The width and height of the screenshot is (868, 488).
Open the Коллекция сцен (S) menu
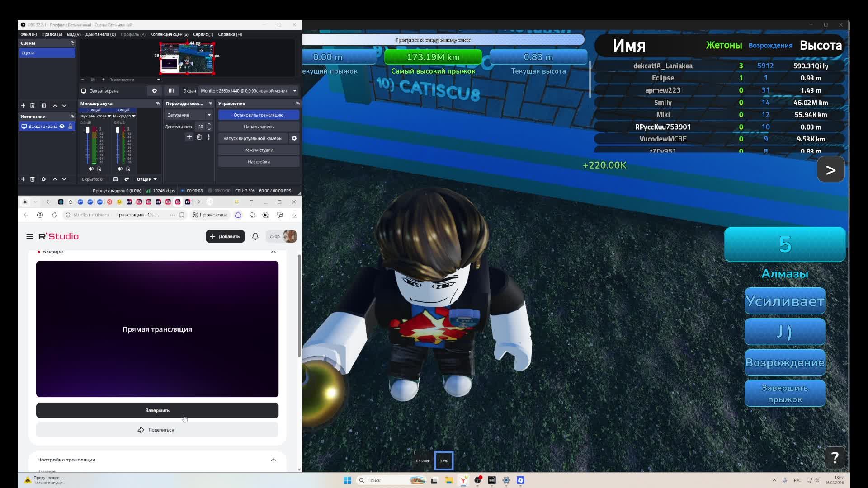[169, 34]
